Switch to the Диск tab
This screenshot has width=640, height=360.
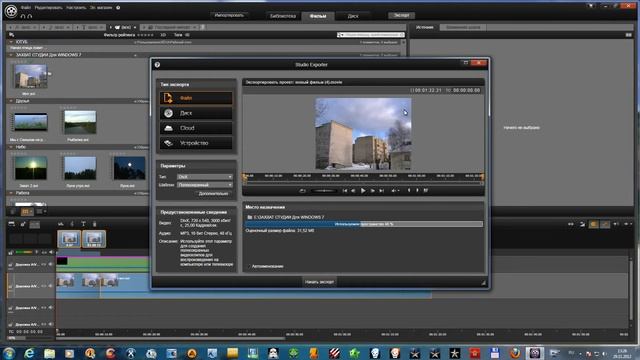click(353, 16)
